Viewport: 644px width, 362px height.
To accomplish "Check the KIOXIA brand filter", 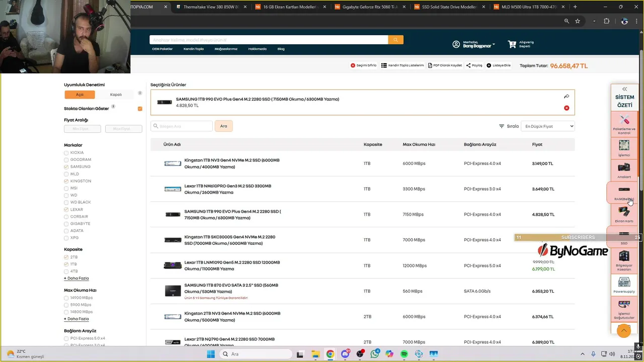I will pos(66,153).
